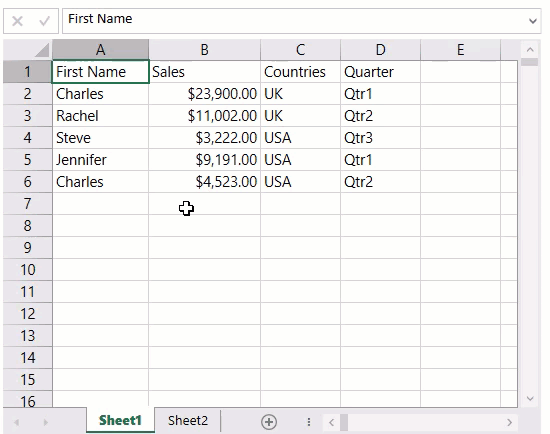
Task: Click the cancel X icon in formula bar
Action: [x=17, y=21]
